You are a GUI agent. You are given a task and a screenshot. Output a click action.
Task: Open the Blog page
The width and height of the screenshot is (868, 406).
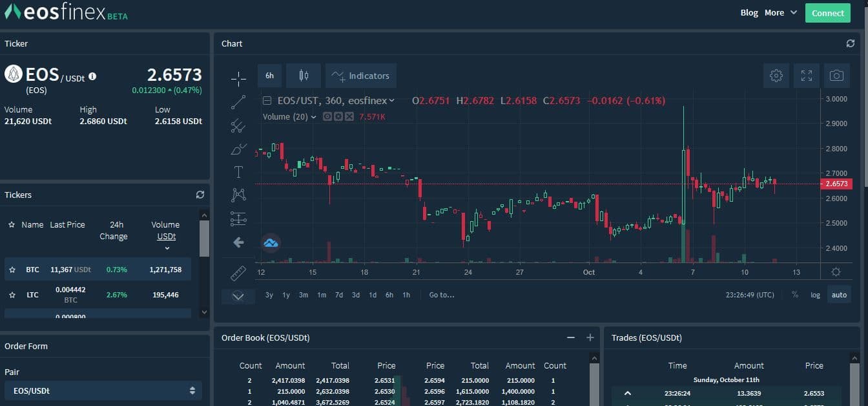[749, 13]
